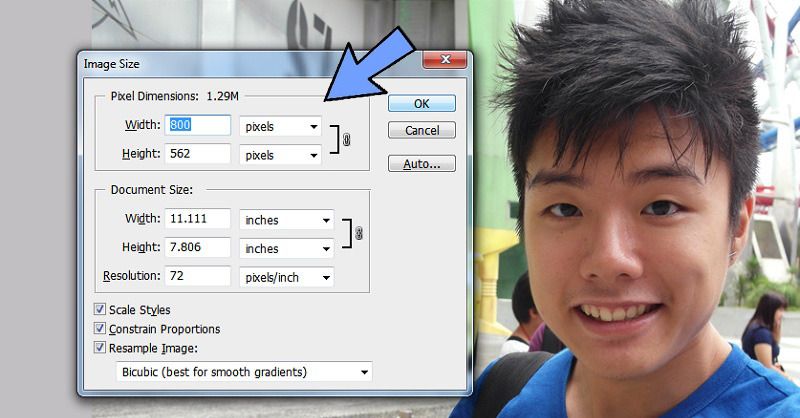
Task: Click the pixel Width field showing 800
Action: click(x=198, y=126)
